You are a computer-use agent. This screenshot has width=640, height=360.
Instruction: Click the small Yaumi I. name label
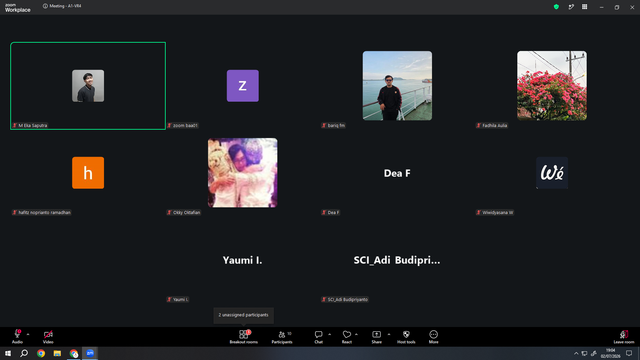(178, 299)
